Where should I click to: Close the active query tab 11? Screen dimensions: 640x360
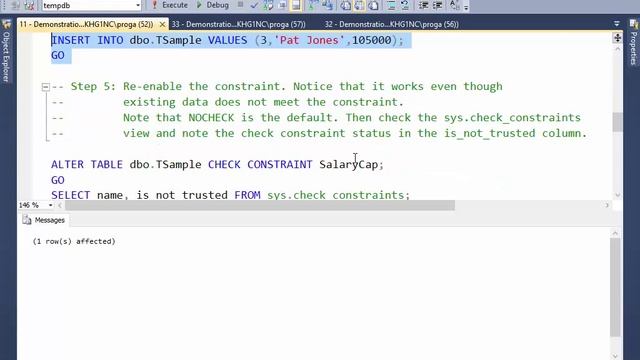coord(162,24)
